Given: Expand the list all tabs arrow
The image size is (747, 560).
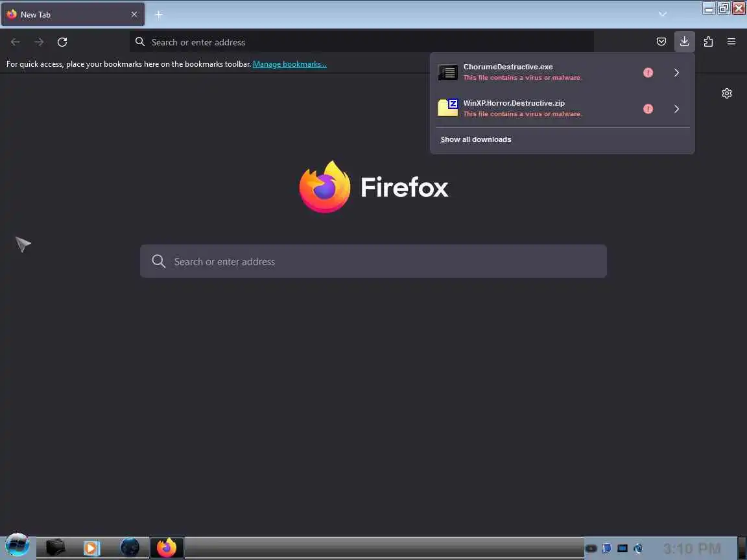Looking at the screenshot, I should 662,14.
